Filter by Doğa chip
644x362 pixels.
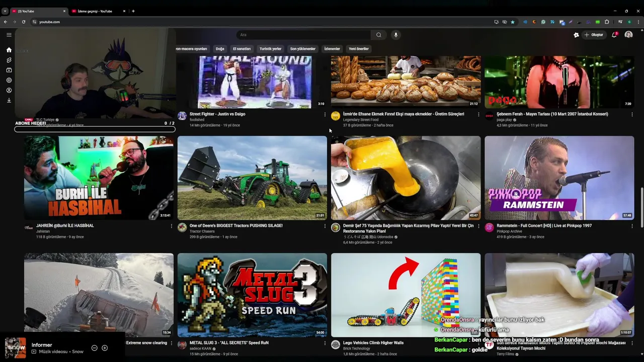click(x=220, y=49)
